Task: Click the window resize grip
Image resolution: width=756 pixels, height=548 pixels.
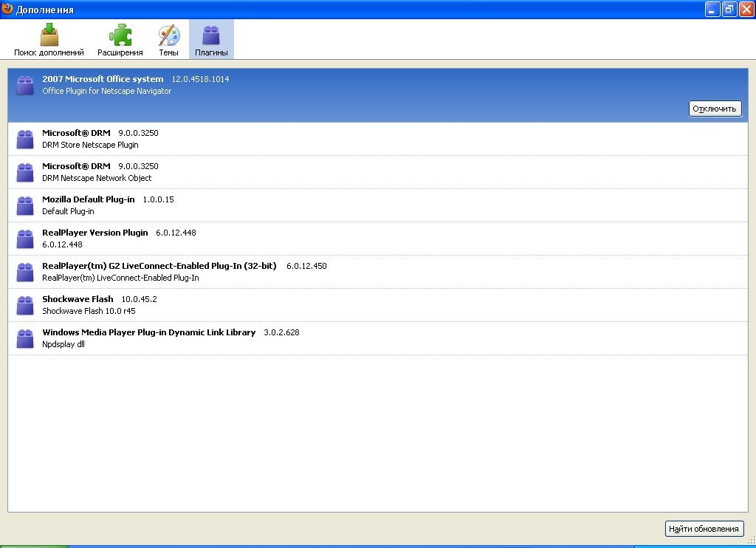Action: click(751, 541)
